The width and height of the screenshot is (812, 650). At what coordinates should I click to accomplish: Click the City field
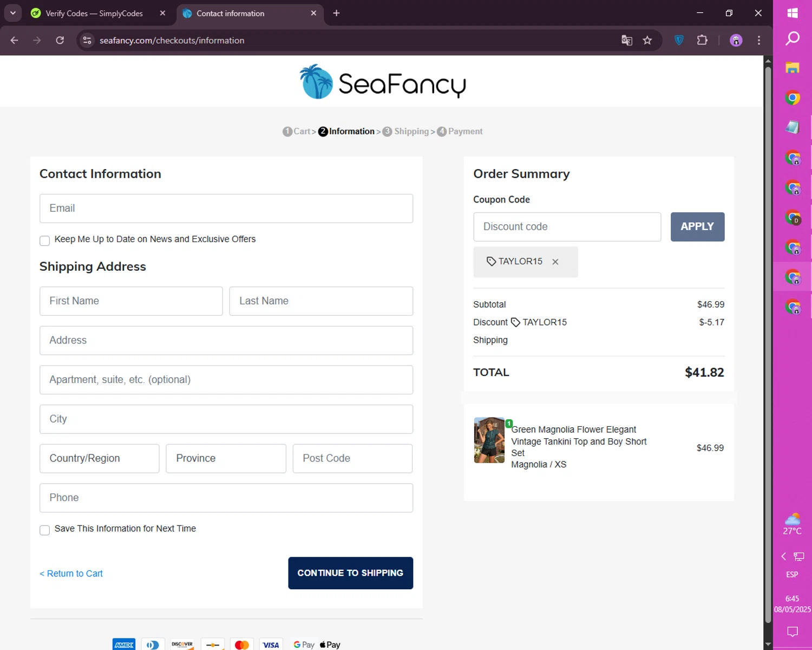pyautogui.click(x=226, y=419)
